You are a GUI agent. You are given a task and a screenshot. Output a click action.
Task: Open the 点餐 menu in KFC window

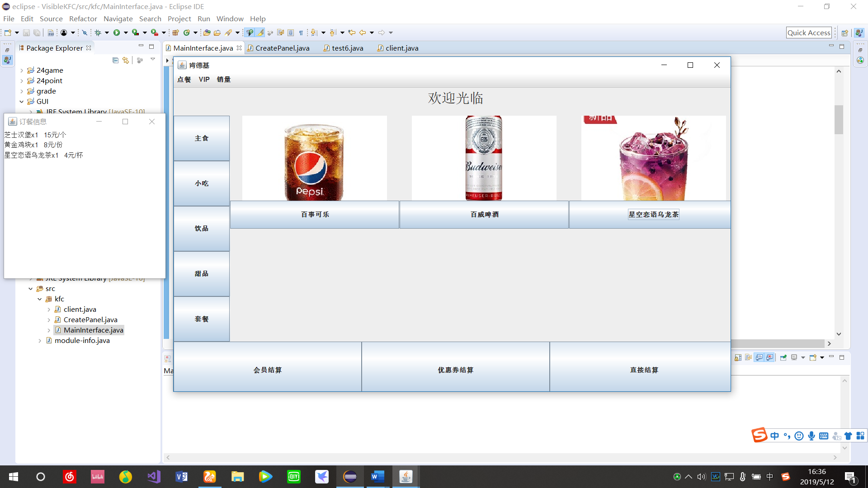click(x=184, y=80)
